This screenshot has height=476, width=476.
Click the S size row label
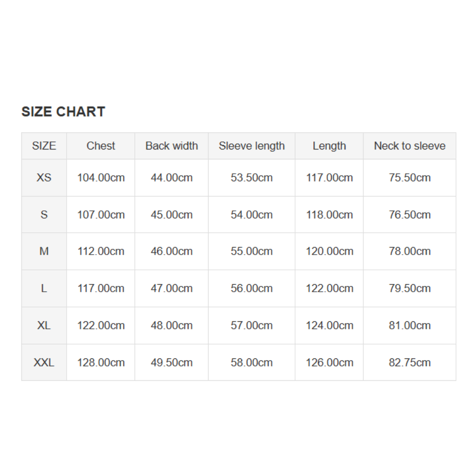(x=44, y=215)
